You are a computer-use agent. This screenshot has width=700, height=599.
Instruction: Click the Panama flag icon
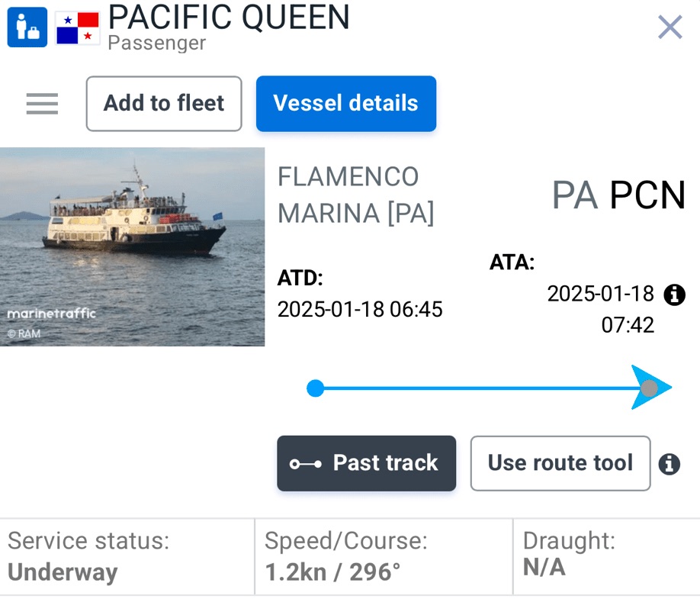tap(78, 27)
